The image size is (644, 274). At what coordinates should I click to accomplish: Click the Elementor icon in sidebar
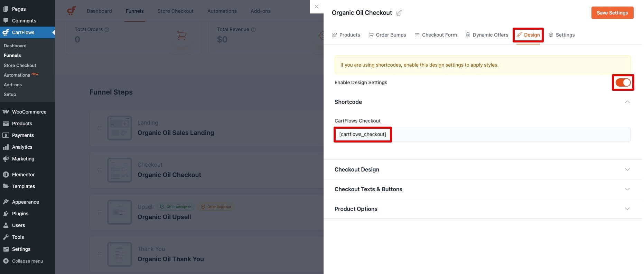coord(6,175)
